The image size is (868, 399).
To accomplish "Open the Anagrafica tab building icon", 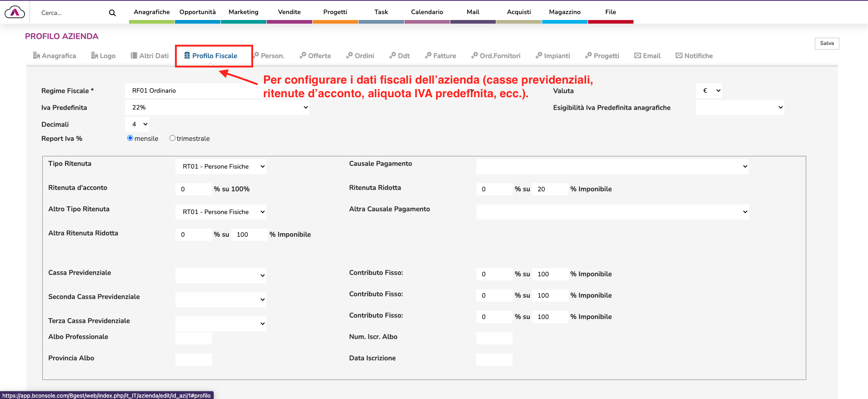I will [x=36, y=55].
